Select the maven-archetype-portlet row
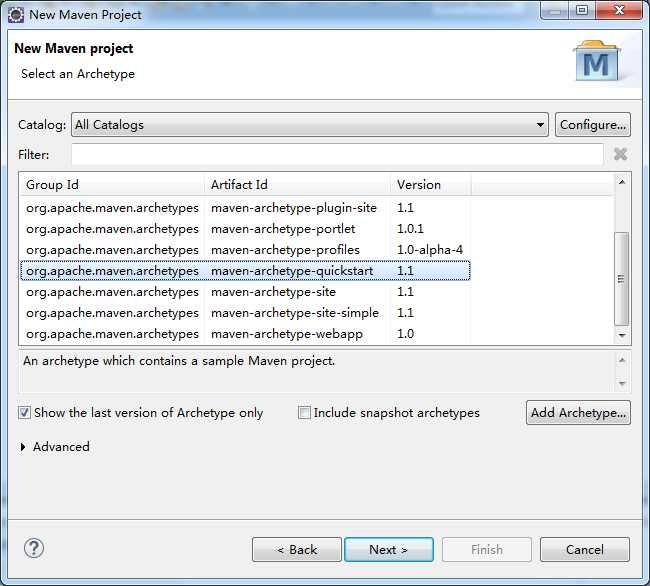Viewport: 650px width, 586px height. tap(245, 229)
